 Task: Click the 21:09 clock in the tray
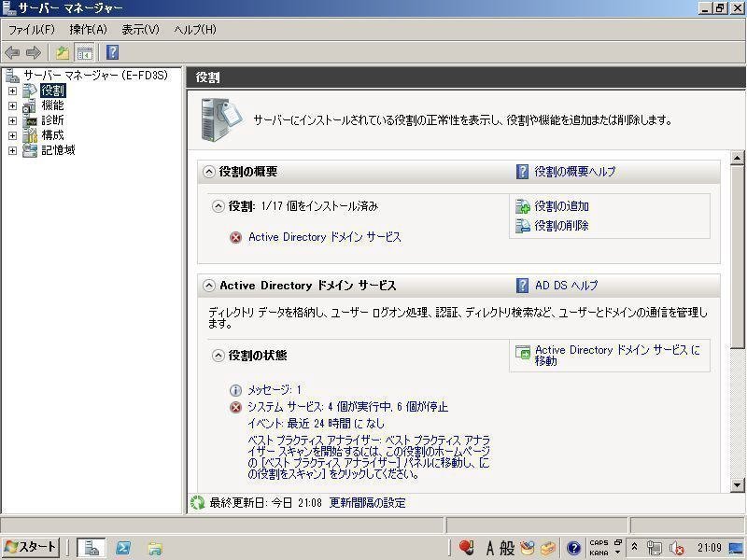[x=710, y=548]
